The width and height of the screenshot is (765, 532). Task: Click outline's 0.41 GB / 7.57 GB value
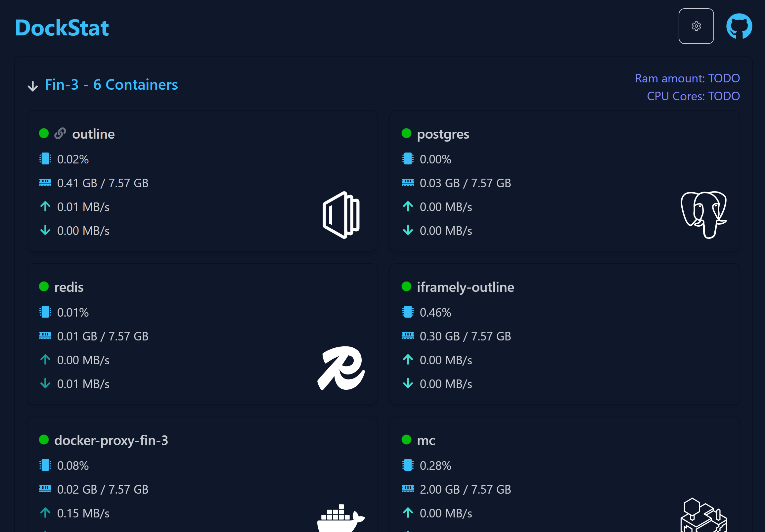coord(103,183)
